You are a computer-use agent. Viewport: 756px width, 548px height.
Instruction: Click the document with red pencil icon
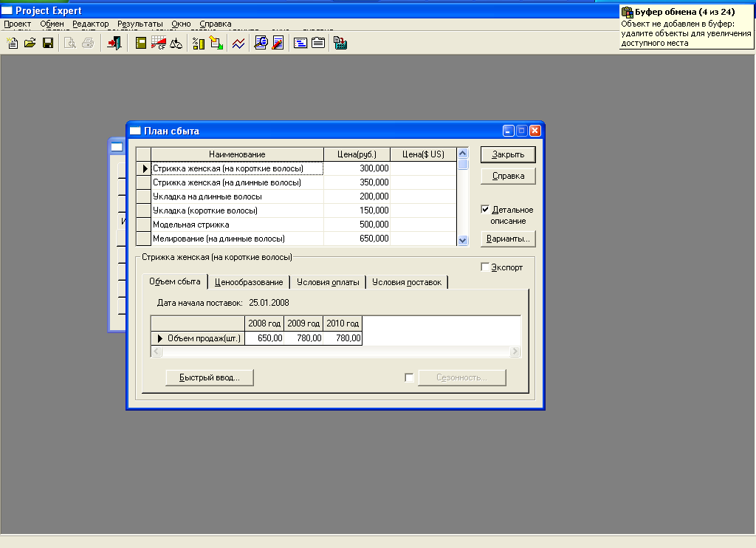pyautogui.click(x=278, y=44)
